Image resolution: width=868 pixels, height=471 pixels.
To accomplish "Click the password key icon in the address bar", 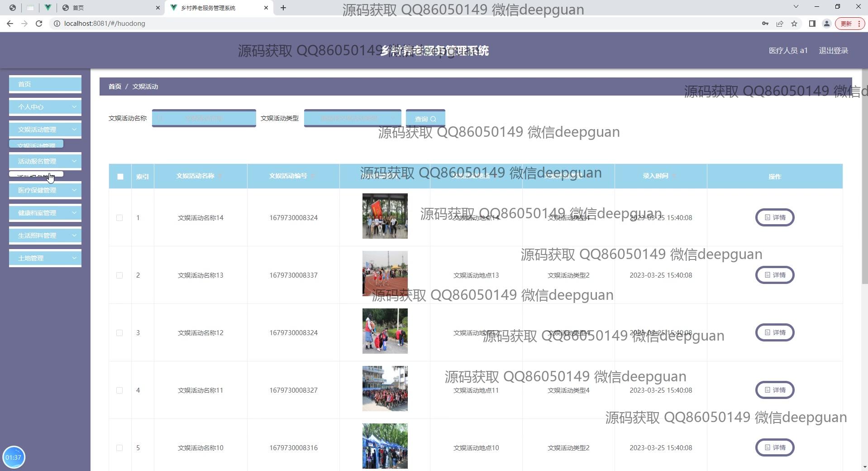I will tap(765, 24).
